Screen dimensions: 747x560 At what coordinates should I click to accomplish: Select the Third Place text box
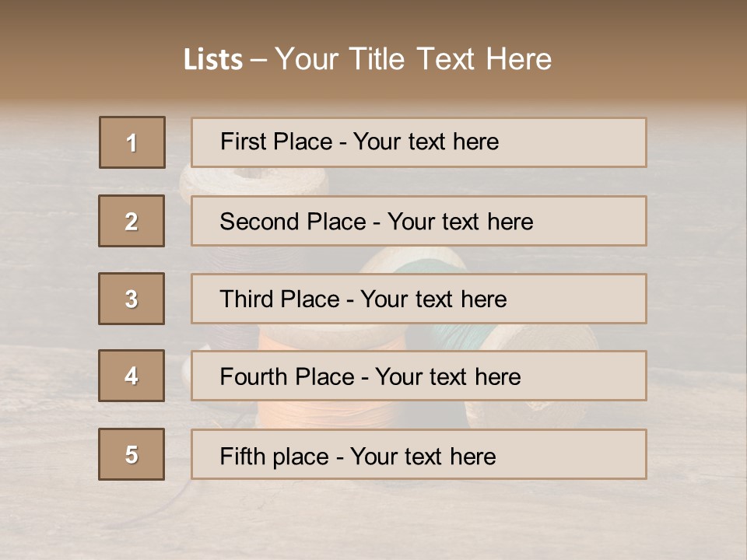pyautogui.click(x=419, y=299)
